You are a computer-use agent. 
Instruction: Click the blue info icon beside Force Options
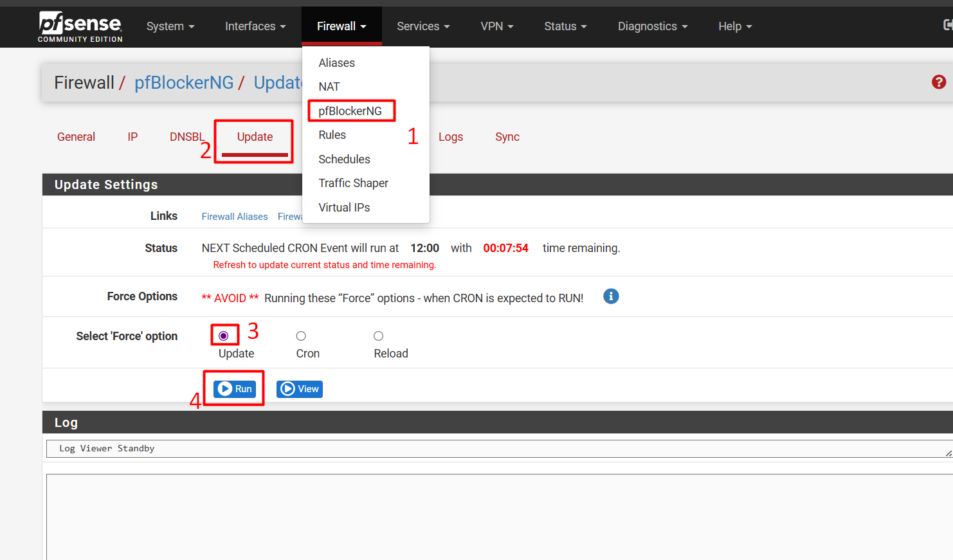click(x=611, y=296)
